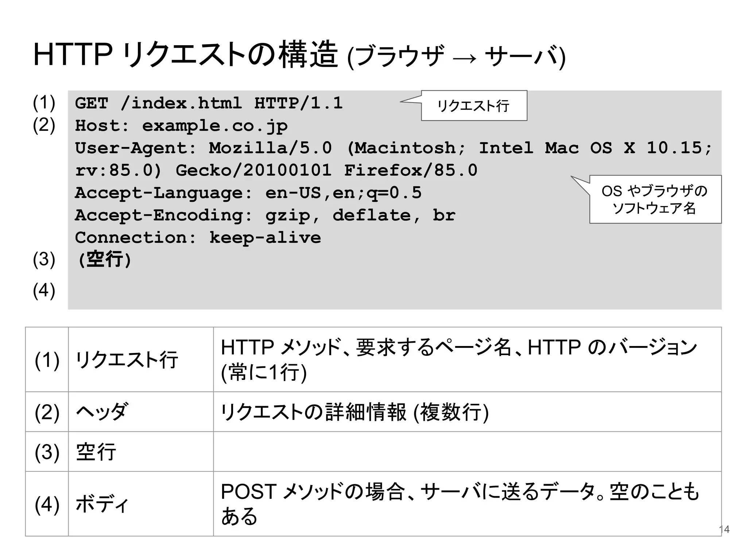Click the '(4)' cell in the table
This screenshot has width=747, height=560.
47,504
